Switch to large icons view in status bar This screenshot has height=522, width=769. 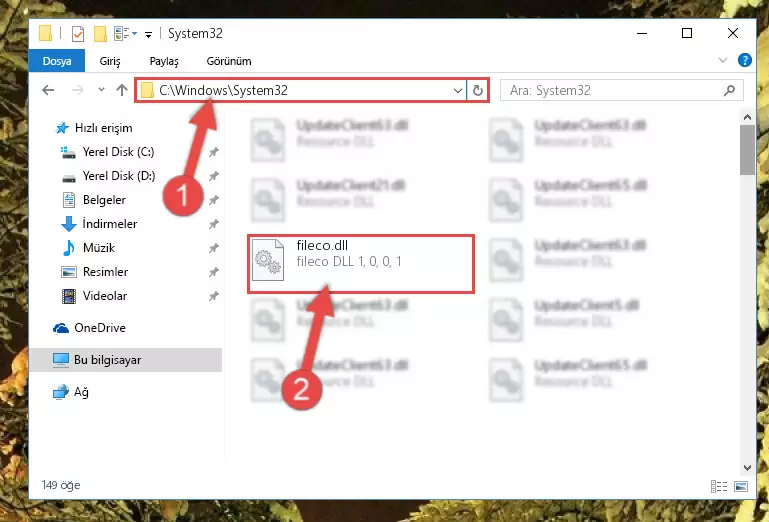coord(741,486)
